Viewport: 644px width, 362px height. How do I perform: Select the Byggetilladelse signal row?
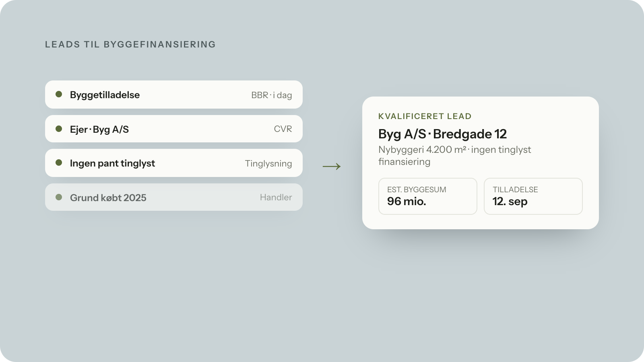(174, 95)
